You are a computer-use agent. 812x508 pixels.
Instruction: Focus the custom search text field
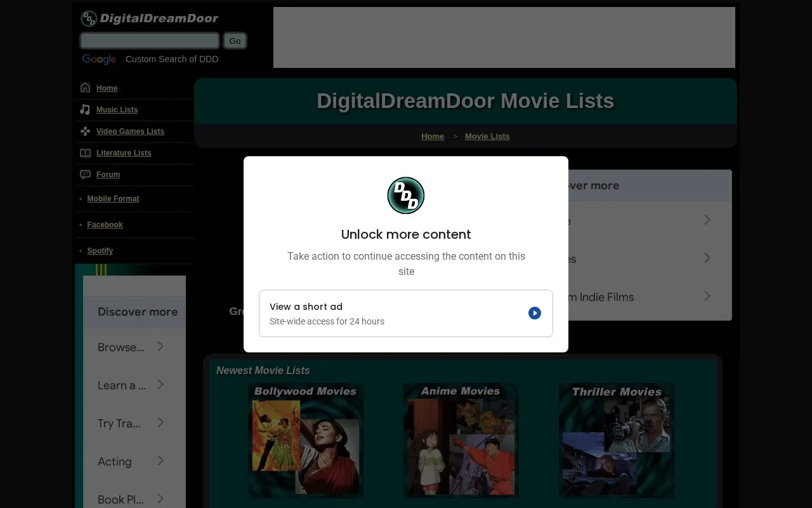click(150, 41)
